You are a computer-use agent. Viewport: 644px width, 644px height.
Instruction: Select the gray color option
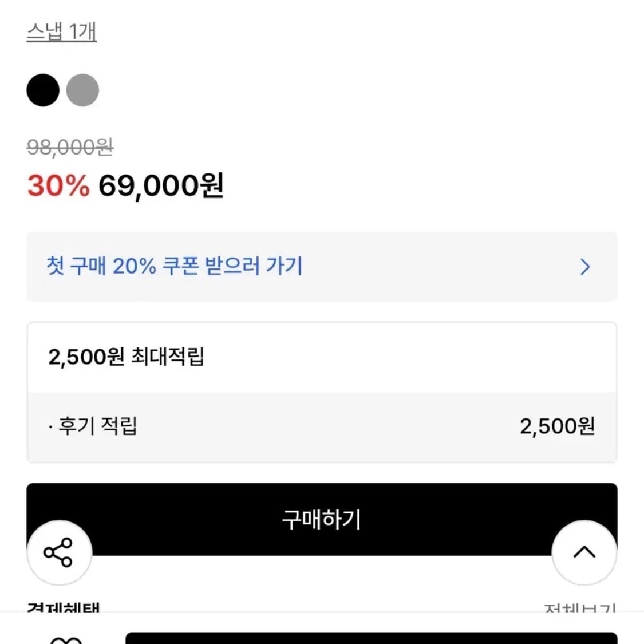point(83,90)
